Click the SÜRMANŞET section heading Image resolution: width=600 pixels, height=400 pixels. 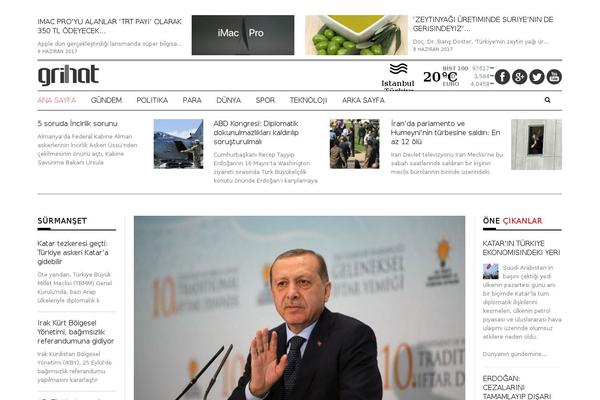(x=62, y=221)
